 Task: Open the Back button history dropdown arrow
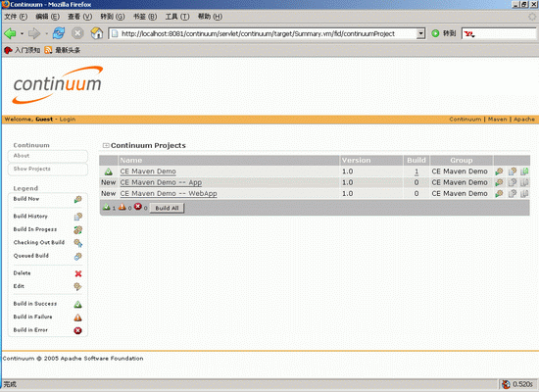(x=22, y=33)
